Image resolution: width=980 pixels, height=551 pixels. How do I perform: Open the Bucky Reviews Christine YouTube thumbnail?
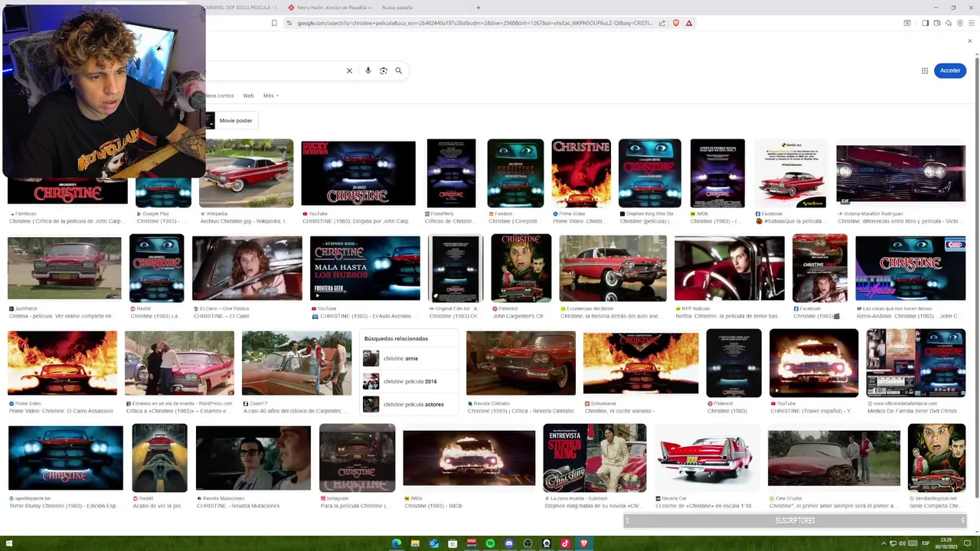pos(358,174)
